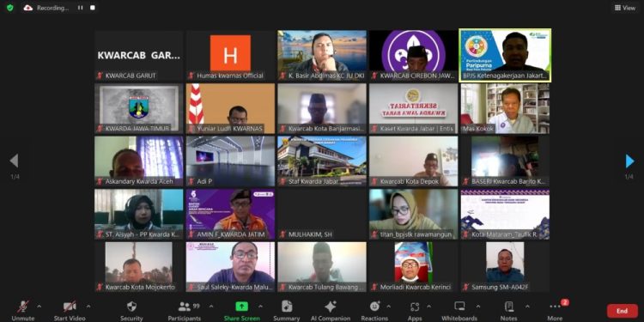
Task: Expand audio options arrow beside Unmute
Action: [x=39, y=307]
